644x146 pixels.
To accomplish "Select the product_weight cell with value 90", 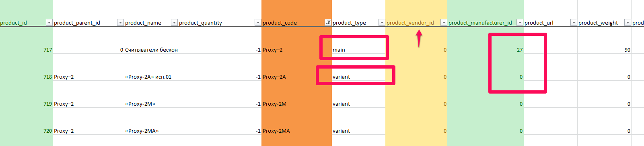I will [x=604, y=50].
